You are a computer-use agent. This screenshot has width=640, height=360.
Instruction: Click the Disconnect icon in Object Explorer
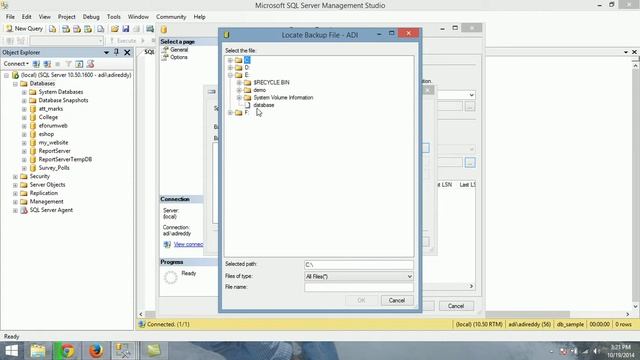(47, 64)
